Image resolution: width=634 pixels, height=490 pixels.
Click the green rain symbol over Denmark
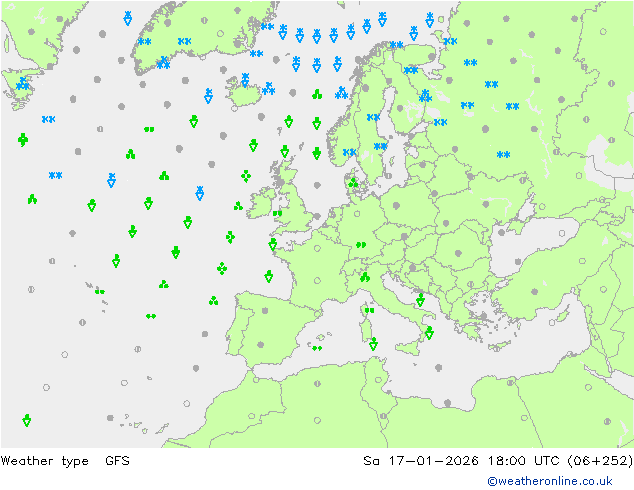click(353, 183)
